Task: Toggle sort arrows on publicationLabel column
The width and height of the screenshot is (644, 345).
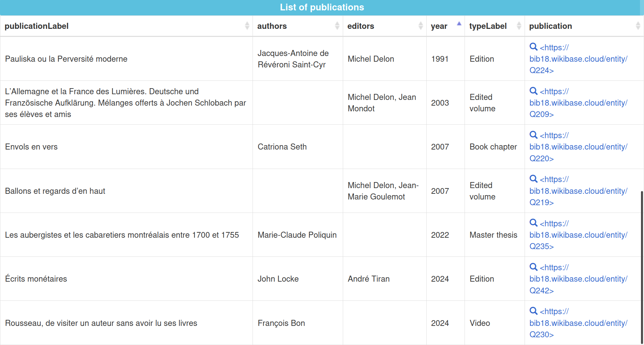Action: point(247,26)
